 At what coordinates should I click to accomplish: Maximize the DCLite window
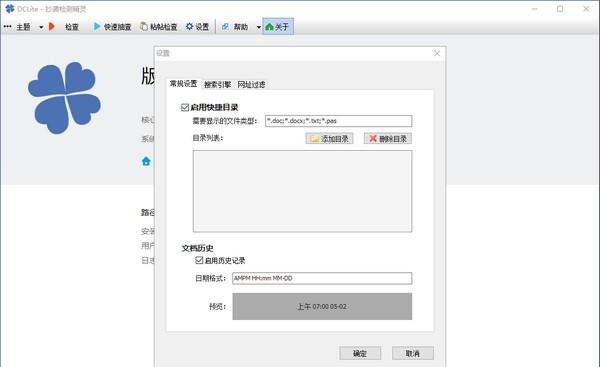(x=560, y=9)
